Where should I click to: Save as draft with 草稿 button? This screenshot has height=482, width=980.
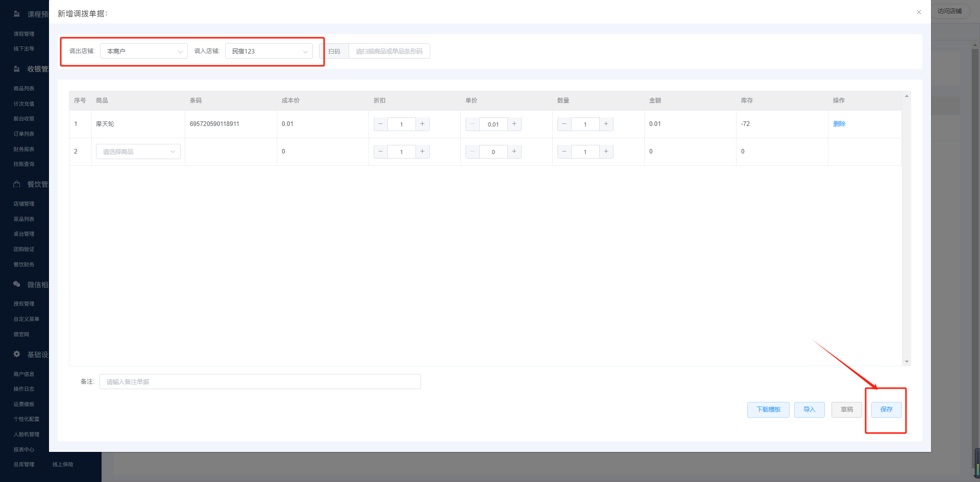pyautogui.click(x=846, y=410)
